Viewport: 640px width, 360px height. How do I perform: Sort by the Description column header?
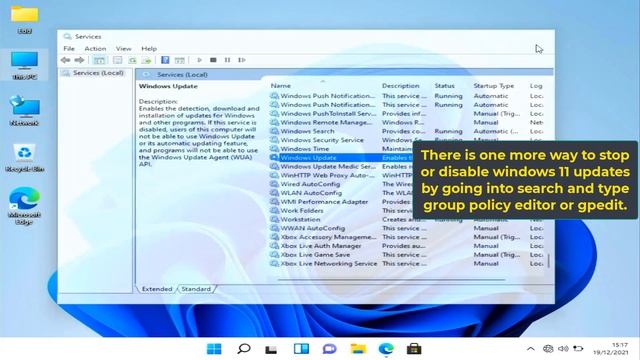tap(400, 86)
